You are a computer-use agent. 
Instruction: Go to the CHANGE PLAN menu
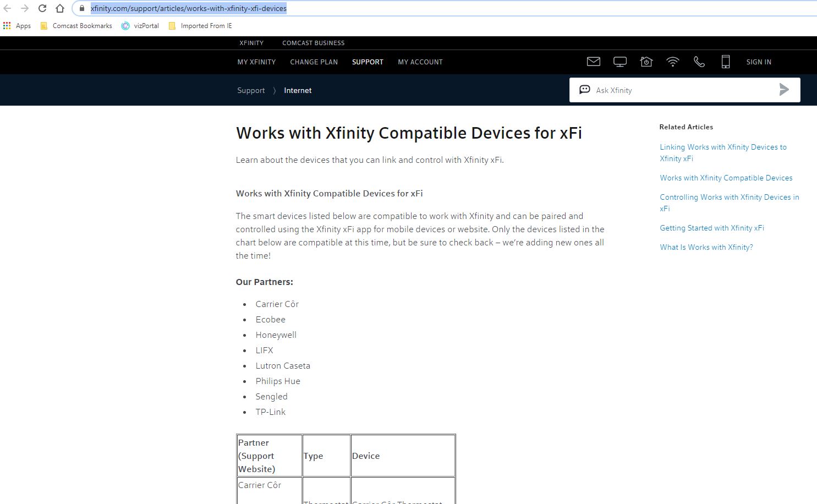314,62
